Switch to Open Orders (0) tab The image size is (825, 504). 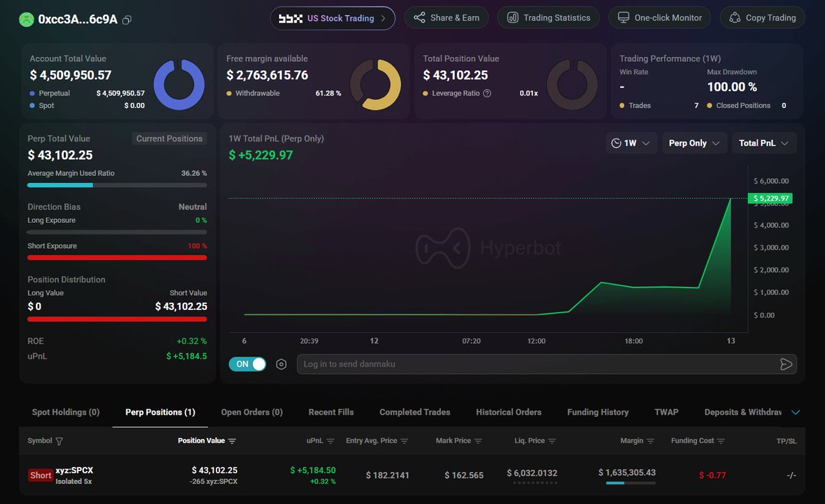pos(252,413)
